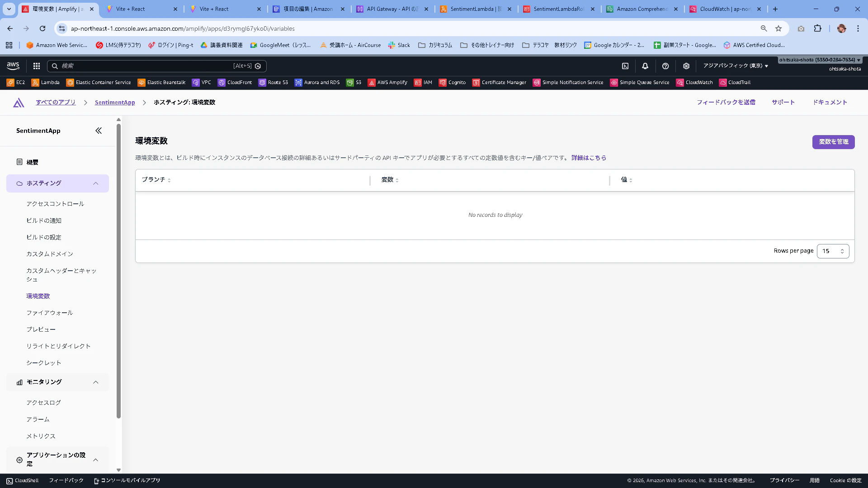
Task: Open the AWS CloudShell icon in top bar
Action: pos(625,66)
